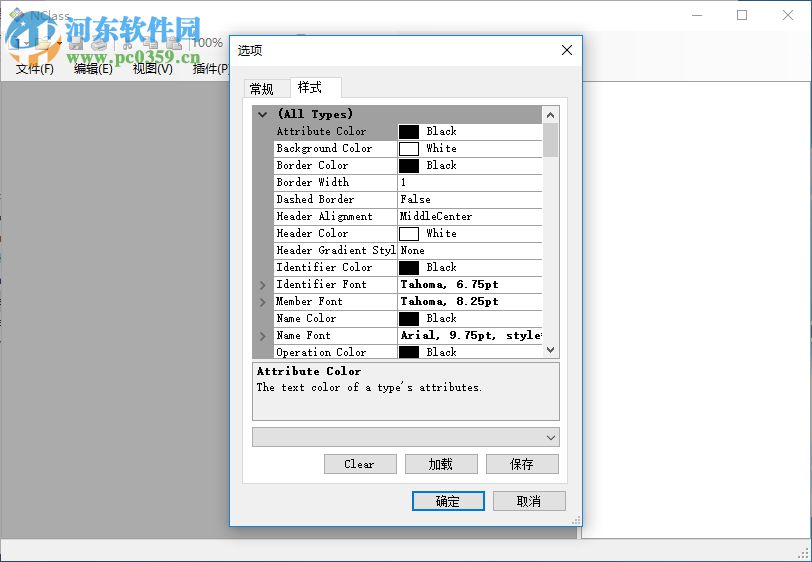Select the Header Color property label
The width and height of the screenshot is (812, 562).
312,234
